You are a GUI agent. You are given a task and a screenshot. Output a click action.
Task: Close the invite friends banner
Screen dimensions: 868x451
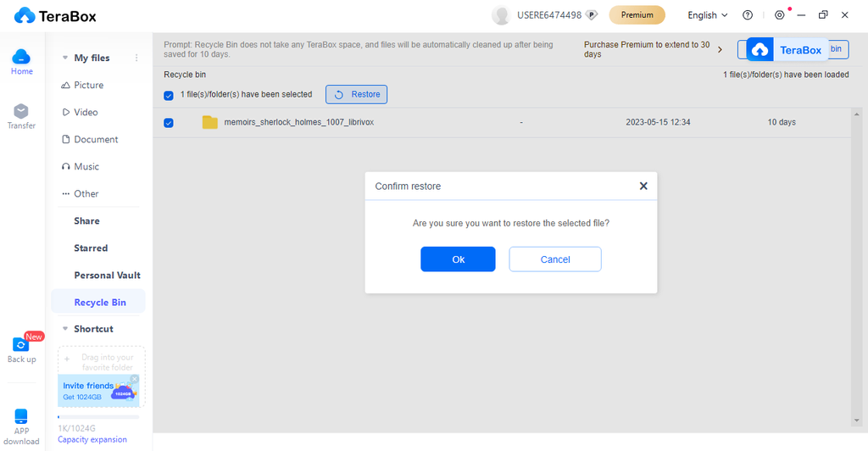coord(134,379)
